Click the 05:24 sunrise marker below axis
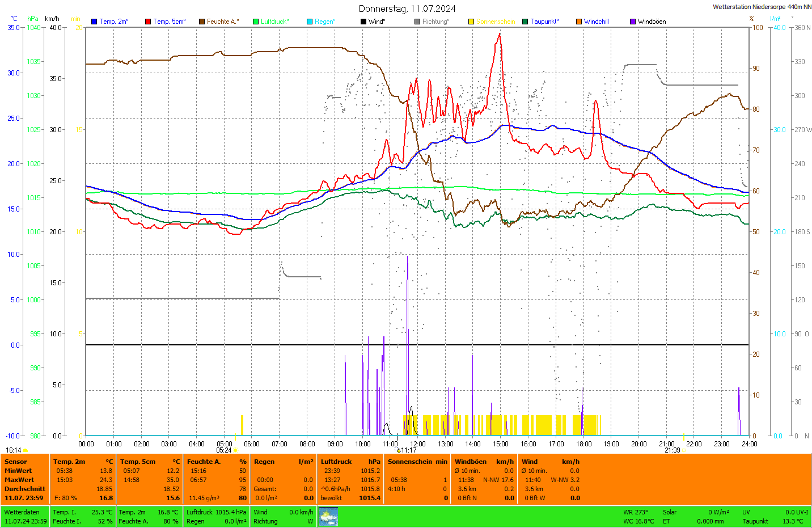 [225, 450]
